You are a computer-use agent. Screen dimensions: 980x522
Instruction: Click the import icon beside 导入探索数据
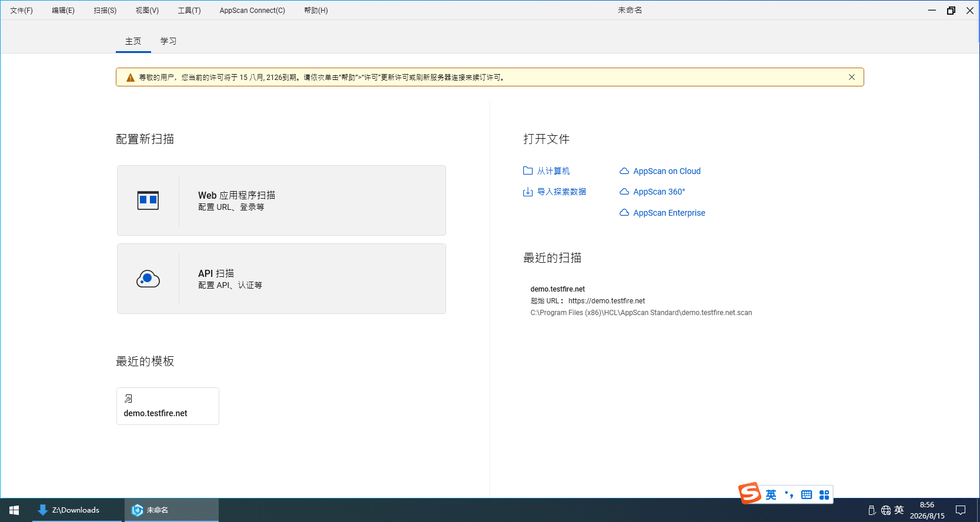pyautogui.click(x=528, y=192)
